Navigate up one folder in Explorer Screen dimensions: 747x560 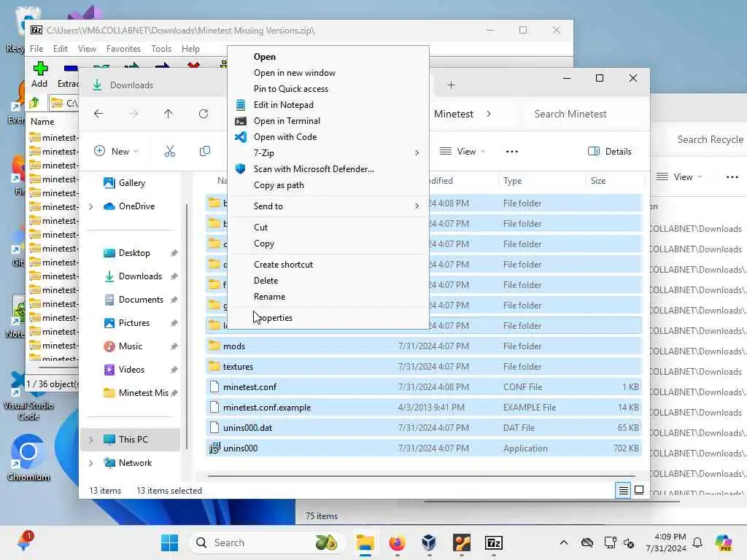[x=169, y=114]
